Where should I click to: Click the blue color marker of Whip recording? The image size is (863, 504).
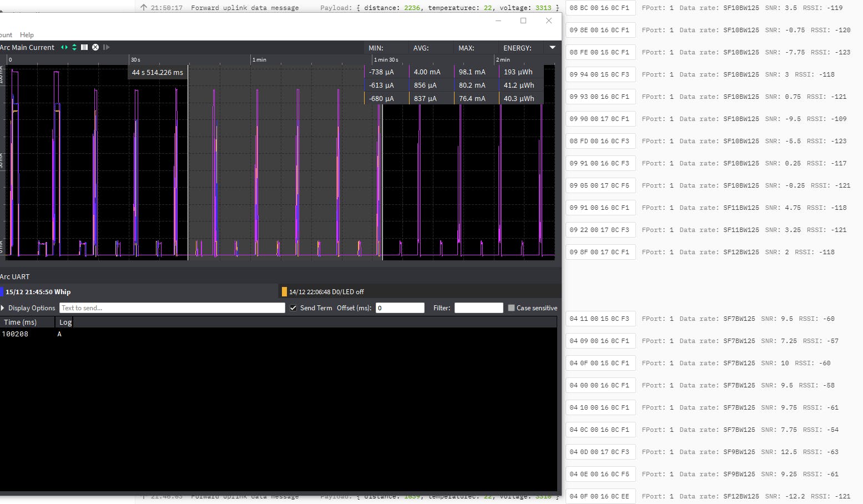(2, 291)
